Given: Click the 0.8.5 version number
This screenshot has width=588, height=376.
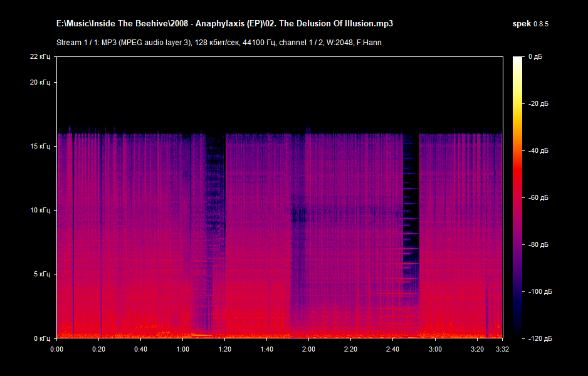Looking at the screenshot, I should 541,24.
